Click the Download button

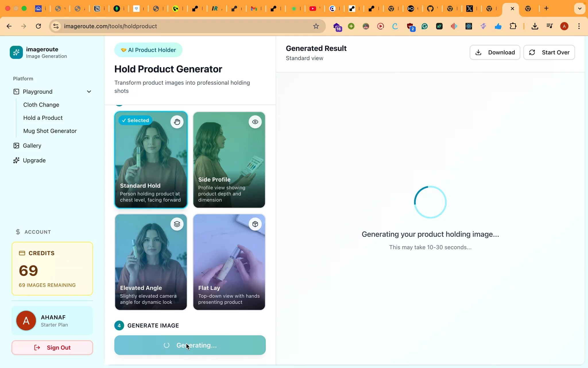[x=495, y=52]
